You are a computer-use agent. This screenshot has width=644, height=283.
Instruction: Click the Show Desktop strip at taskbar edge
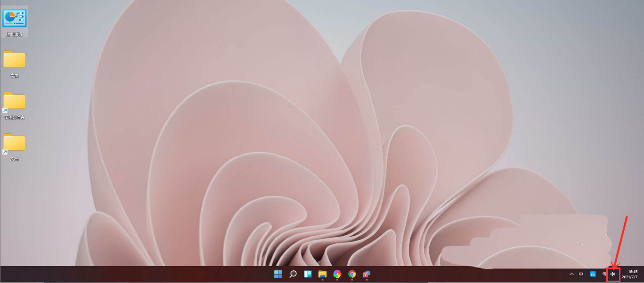pyautogui.click(x=643, y=274)
